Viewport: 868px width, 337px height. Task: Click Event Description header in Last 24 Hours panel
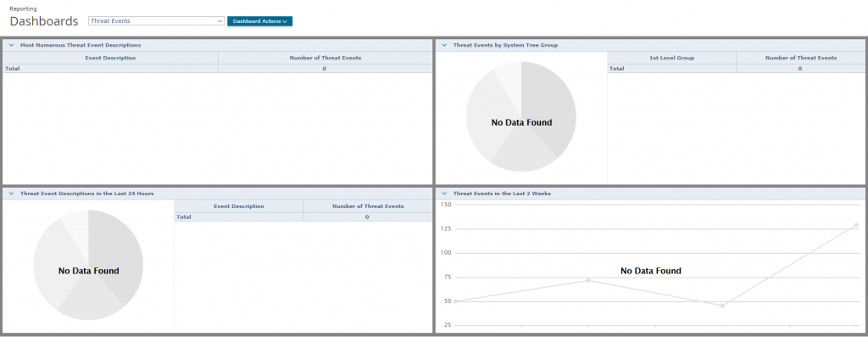point(238,206)
